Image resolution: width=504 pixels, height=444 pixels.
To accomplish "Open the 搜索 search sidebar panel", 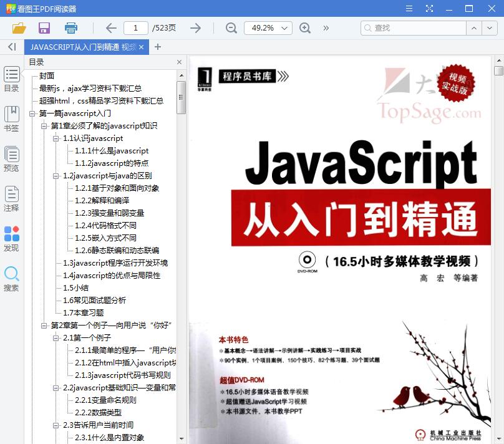I will [x=12, y=278].
